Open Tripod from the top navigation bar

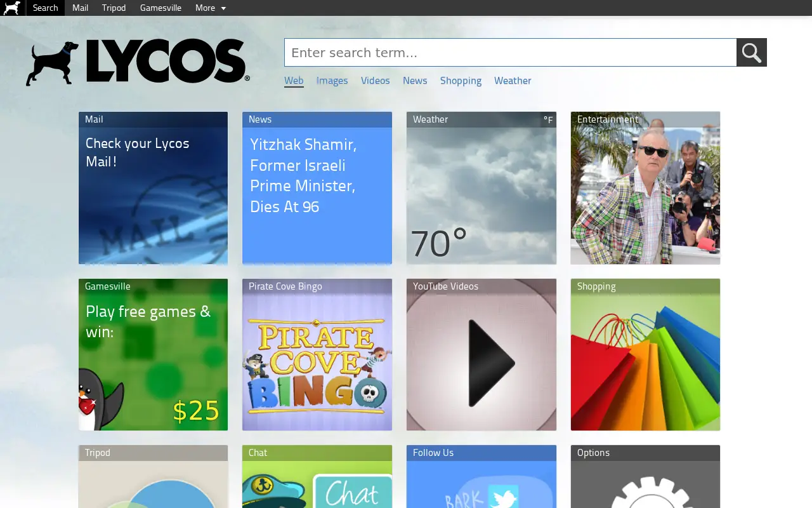(x=114, y=8)
